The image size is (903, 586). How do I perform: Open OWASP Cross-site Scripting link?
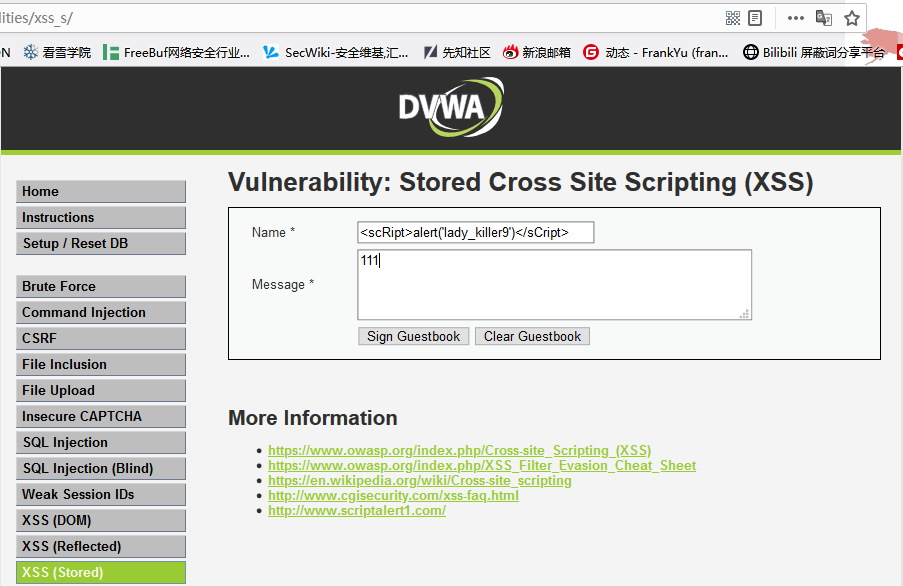coord(460,451)
